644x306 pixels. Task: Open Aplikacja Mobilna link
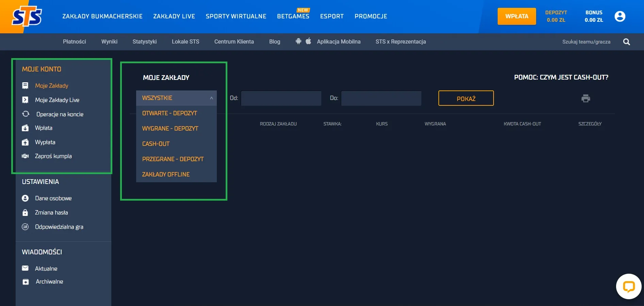point(339,41)
